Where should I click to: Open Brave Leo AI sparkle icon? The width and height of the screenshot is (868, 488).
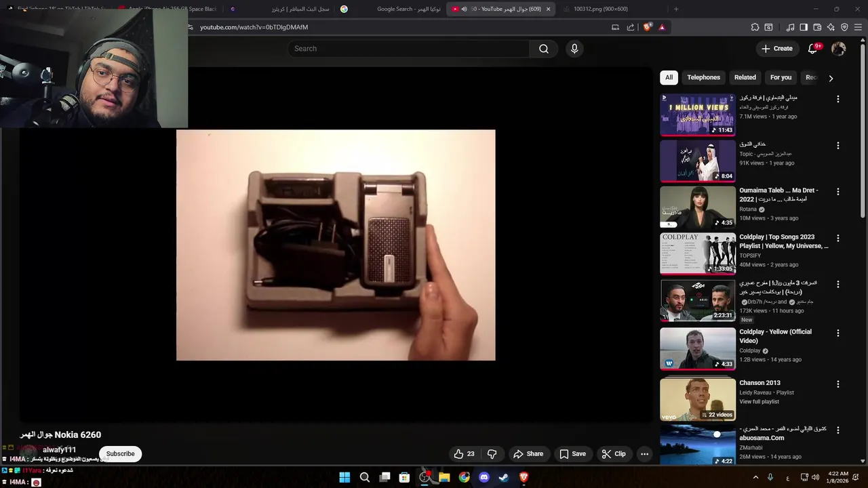831,27
